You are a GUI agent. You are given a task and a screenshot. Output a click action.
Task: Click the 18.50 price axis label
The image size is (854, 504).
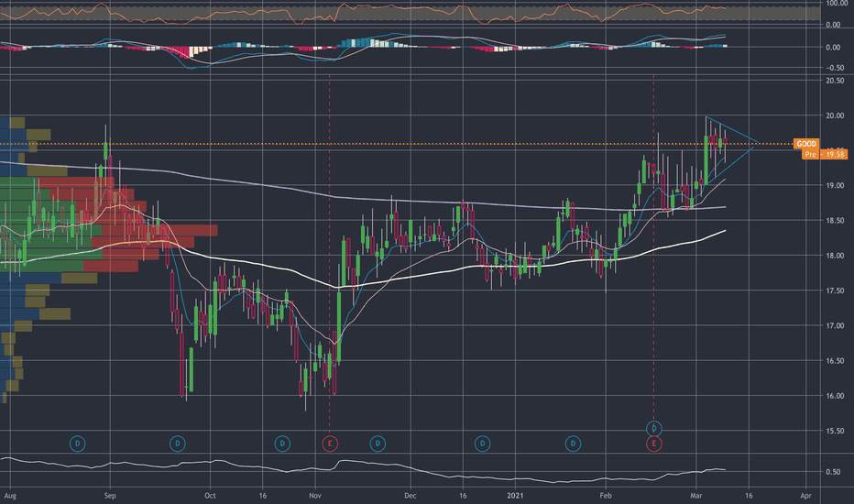[835, 221]
